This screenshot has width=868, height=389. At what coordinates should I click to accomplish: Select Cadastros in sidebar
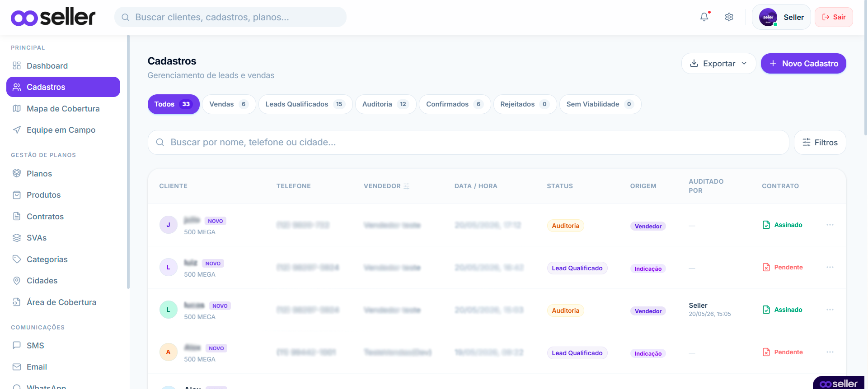63,87
